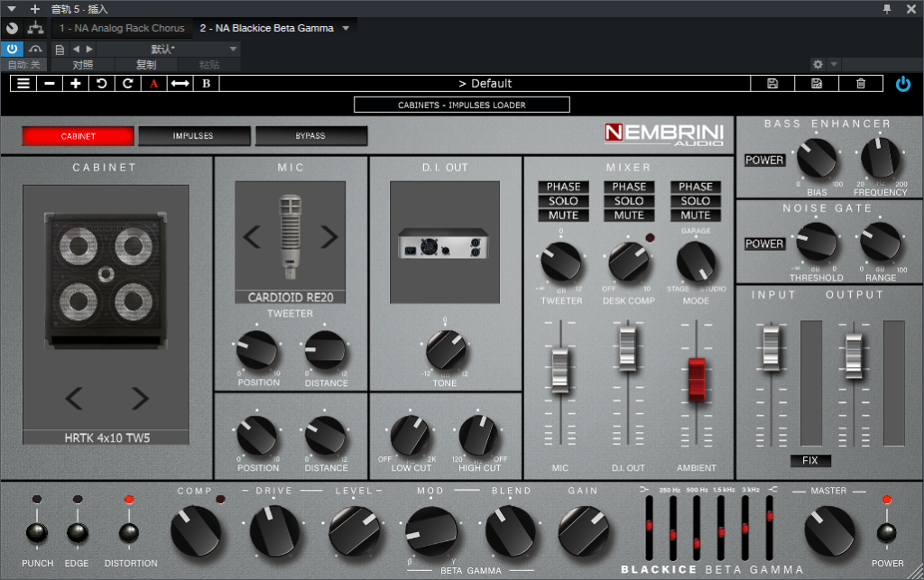Go to previous host preset arrow
924x580 pixels.
pos(76,49)
